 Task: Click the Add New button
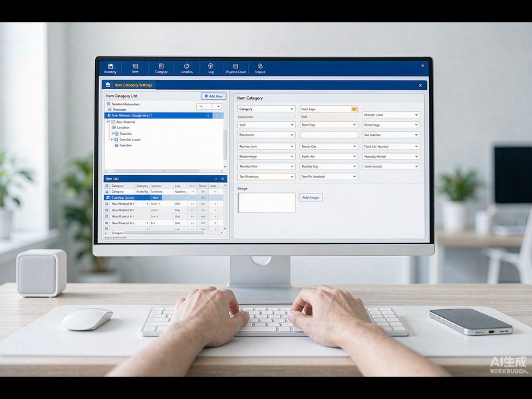click(213, 96)
